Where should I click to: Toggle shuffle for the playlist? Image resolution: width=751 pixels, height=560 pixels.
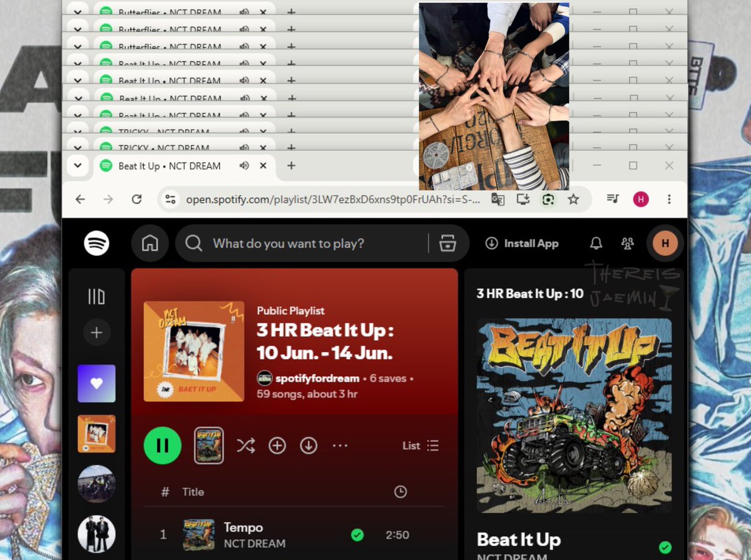click(x=245, y=445)
